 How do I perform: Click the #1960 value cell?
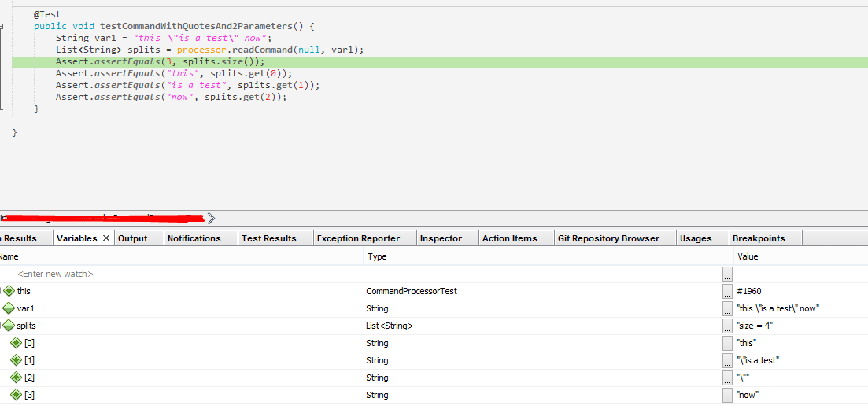point(750,291)
